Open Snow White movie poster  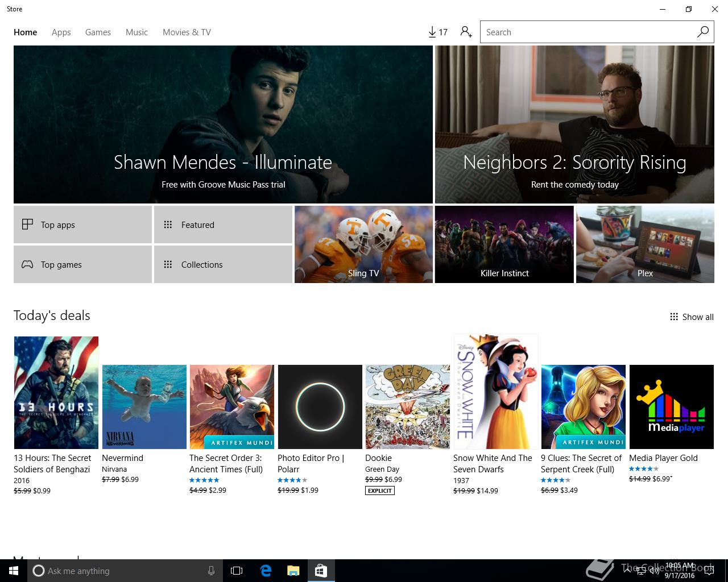[496, 392]
